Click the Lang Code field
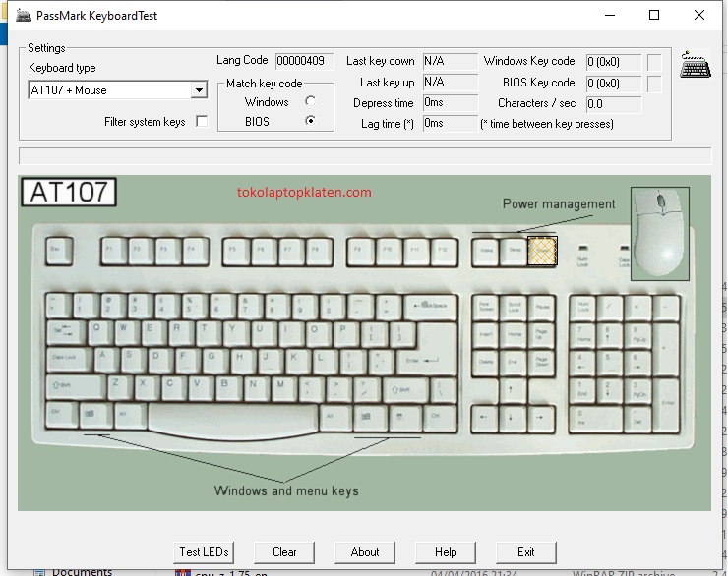Screen dimensions: 728x576 point(305,61)
